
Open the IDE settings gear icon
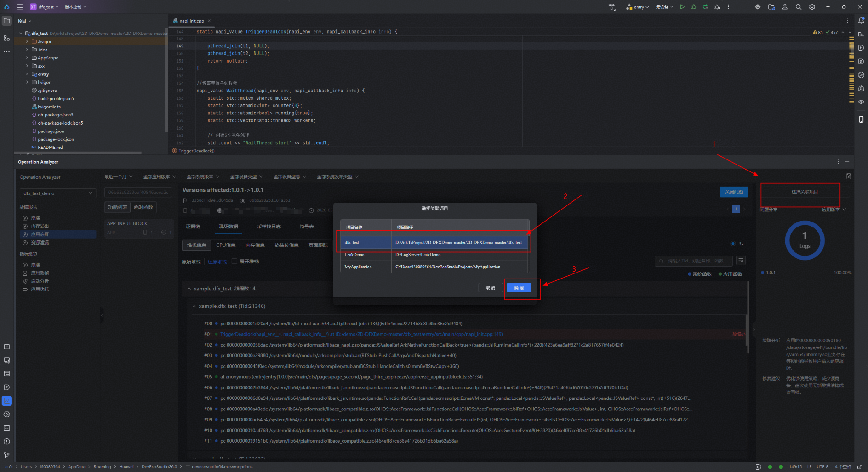[x=812, y=7]
